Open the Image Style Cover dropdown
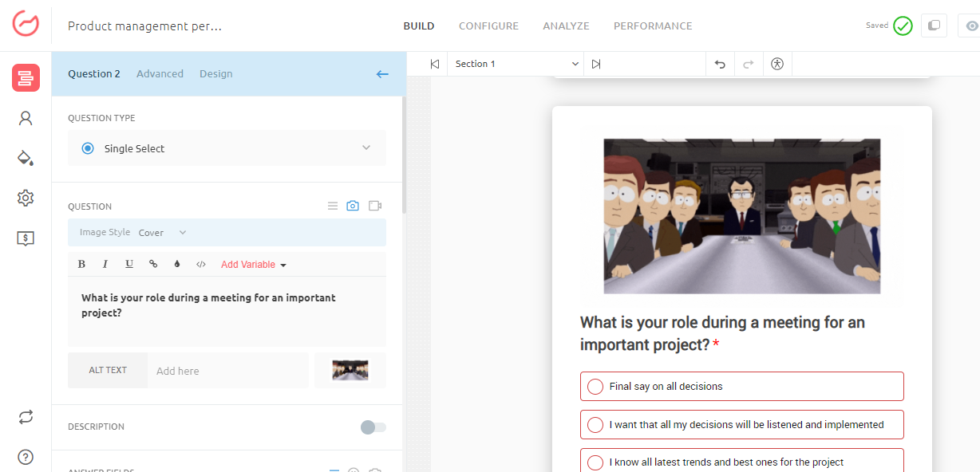This screenshot has width=980, height=472. pyautogui.click(x=163, y=233)
